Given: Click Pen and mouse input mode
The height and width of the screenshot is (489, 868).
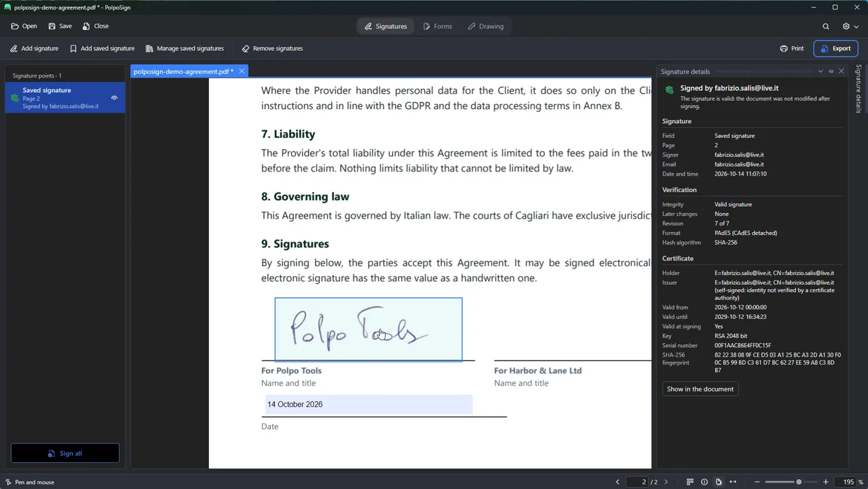Looking at the screenshot, I should [30, 482].
